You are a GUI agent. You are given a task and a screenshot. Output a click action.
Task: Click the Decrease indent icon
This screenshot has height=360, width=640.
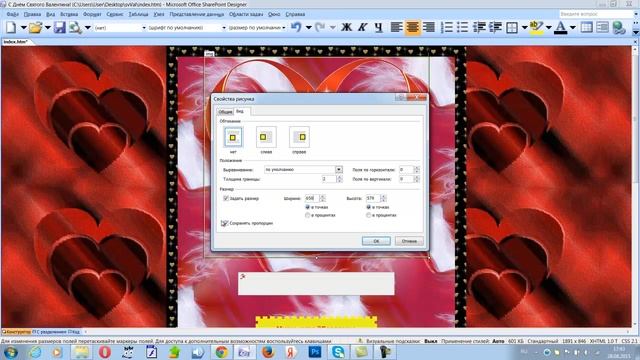coord(479,27)
